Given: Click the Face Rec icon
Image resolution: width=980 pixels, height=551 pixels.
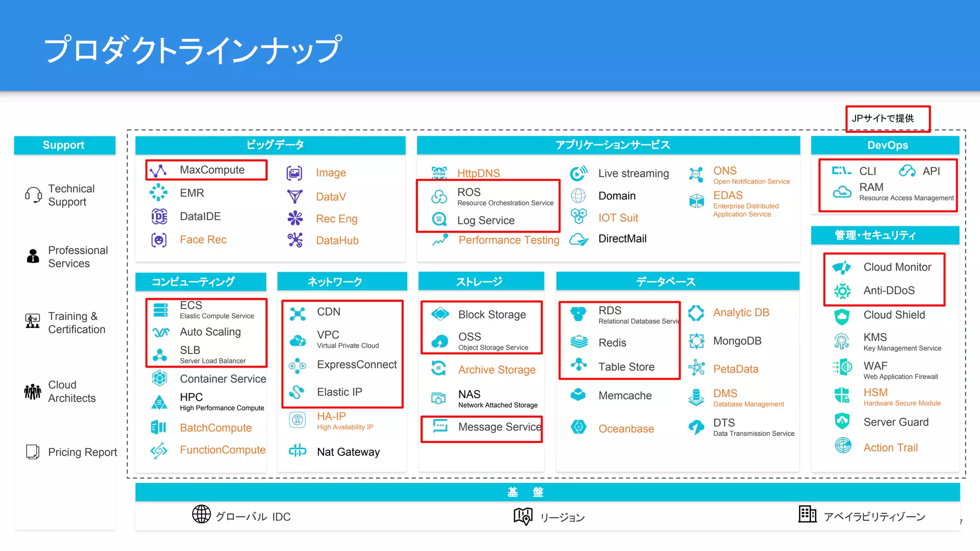Looking at the screenshot, I should click(159, 240).
